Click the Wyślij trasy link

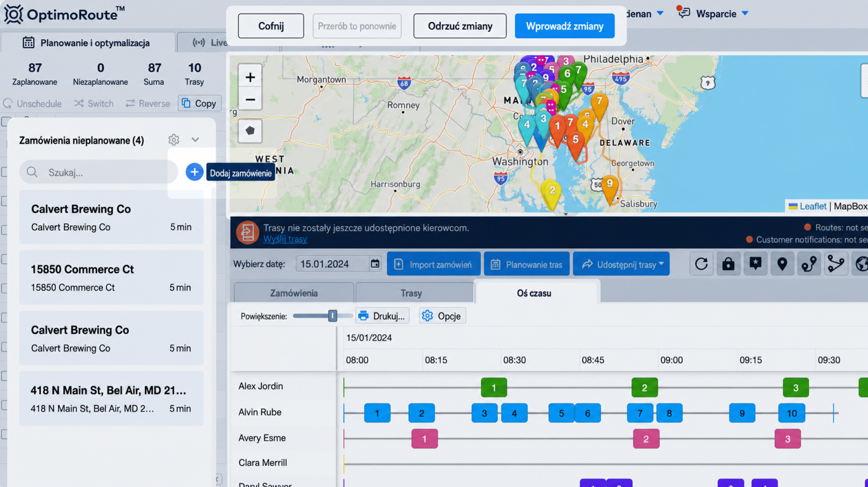285,239
